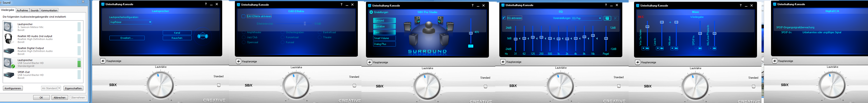The width and height of the screenshot is (868, 103).
Task: Click the Lautstärke knob in Lautsprecher console
Action: [160, 86]
